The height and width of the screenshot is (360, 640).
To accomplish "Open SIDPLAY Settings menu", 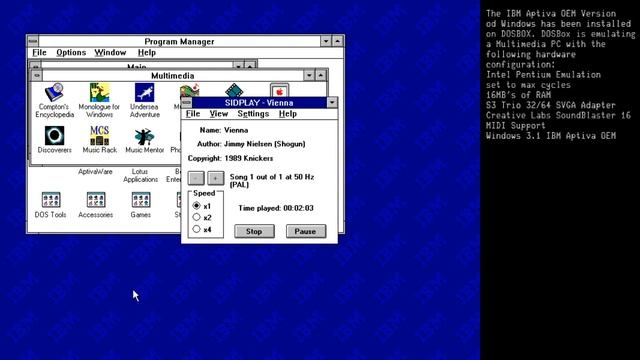I will tap(253, 114).
